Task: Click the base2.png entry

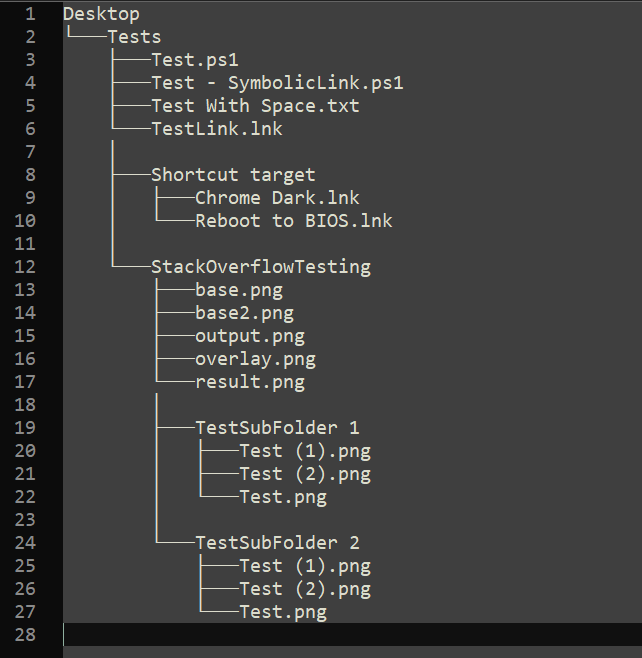Action: pyautogui.click(x=245, y=313)
